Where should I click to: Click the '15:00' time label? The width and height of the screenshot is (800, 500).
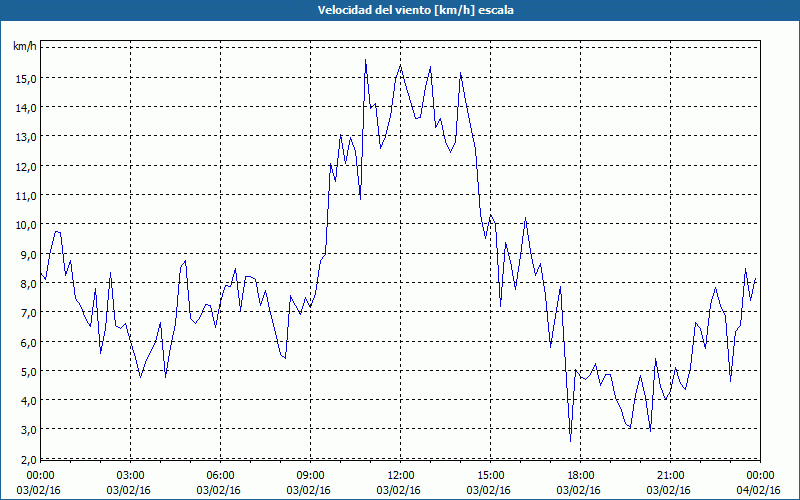pyautogui.click(x=490, y=476)
